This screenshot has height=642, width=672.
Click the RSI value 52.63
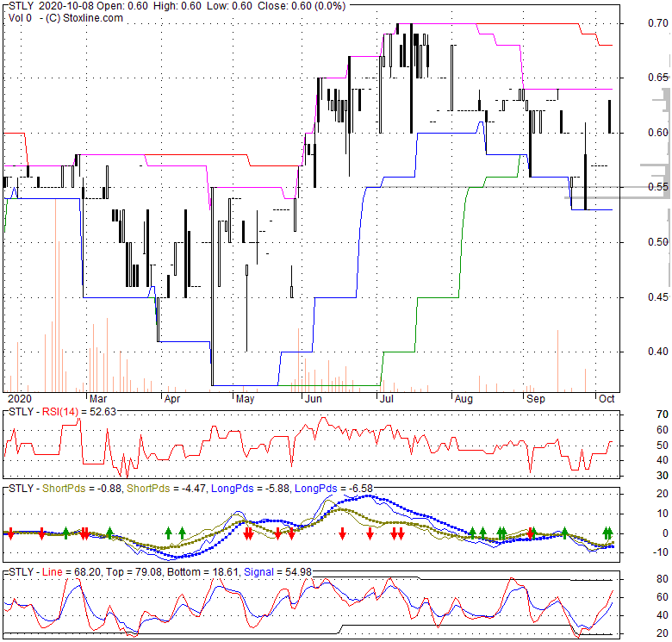103,412
